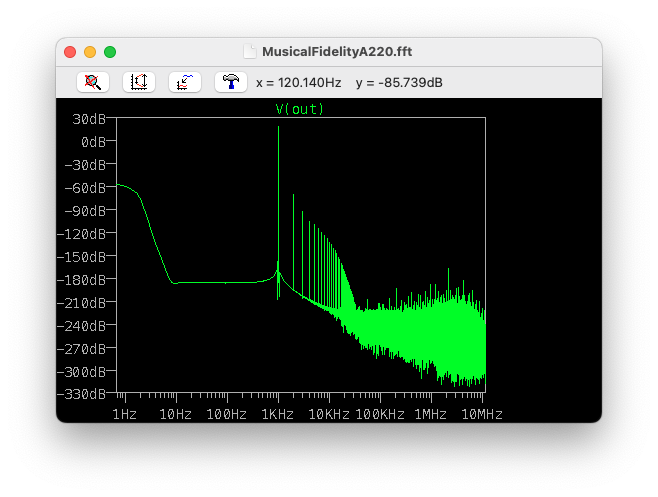Maximize the window with the green button

[110, 52]
